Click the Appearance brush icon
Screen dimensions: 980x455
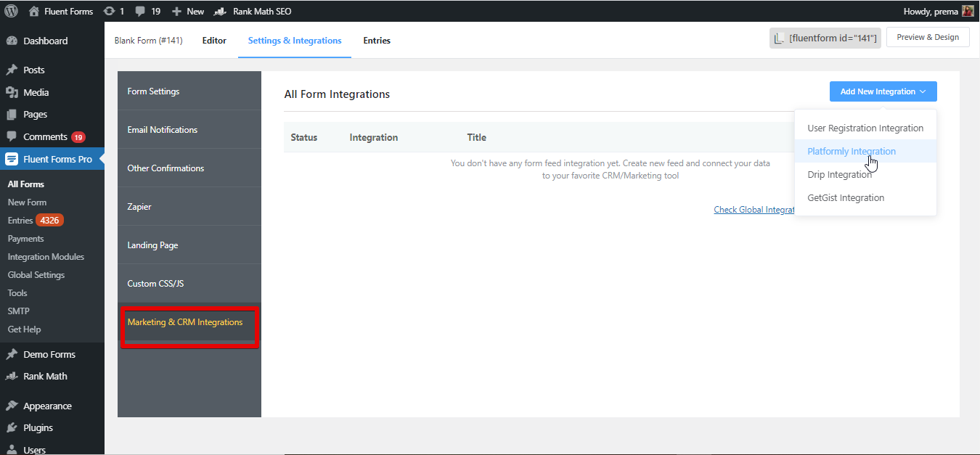click(x=12, y=406)
